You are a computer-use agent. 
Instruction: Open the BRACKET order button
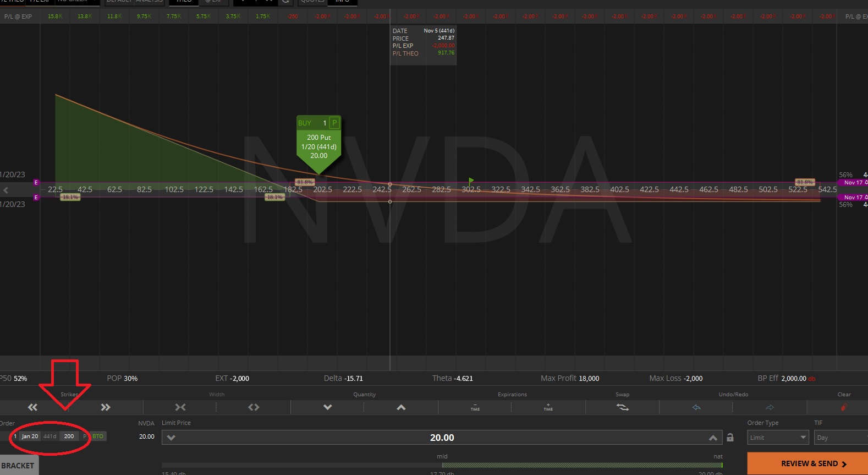tap(18, 465)
